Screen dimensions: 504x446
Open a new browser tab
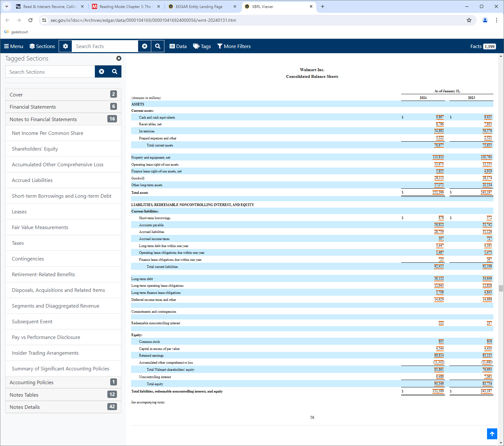pos(323,6)
